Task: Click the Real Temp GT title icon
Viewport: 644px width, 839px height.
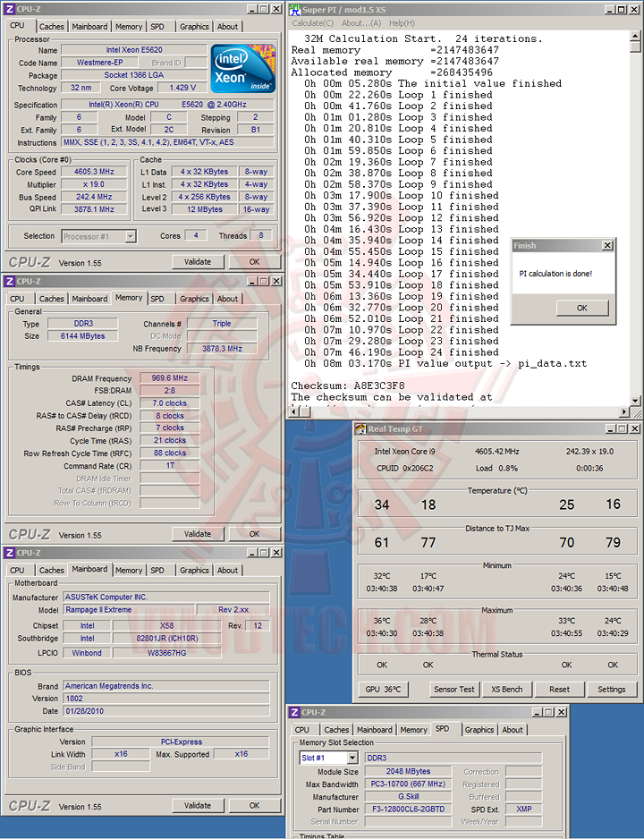Action: point(360,428)
